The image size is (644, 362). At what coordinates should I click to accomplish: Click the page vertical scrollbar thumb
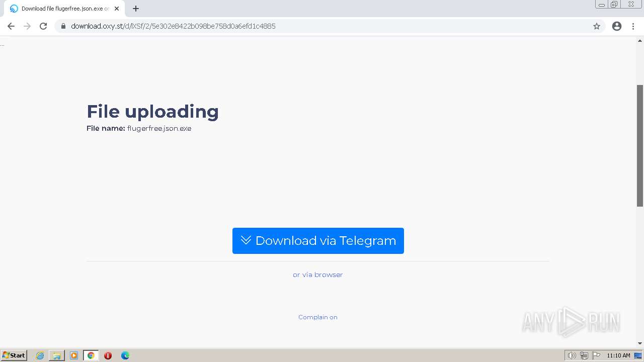click(640, 145)
